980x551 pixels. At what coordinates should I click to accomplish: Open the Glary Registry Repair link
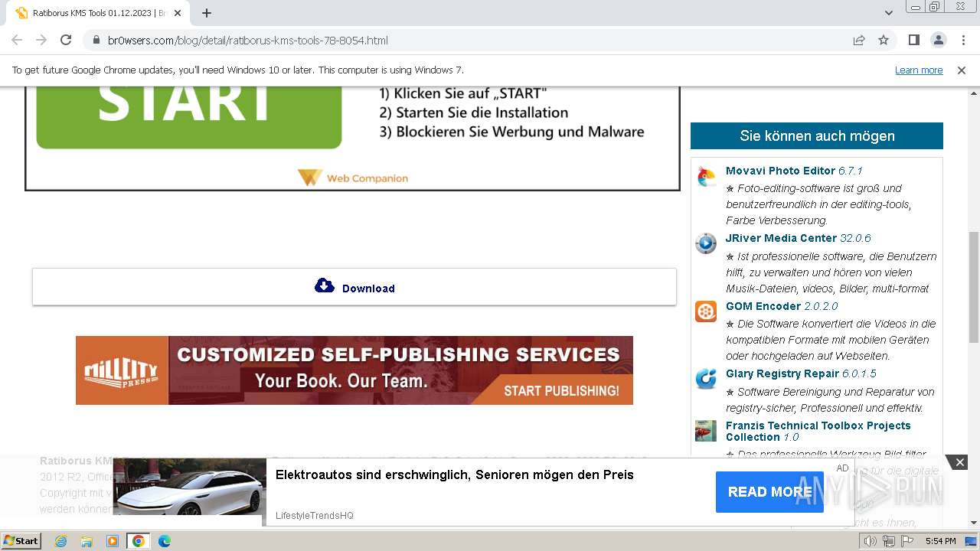click(x=782, y=373)
